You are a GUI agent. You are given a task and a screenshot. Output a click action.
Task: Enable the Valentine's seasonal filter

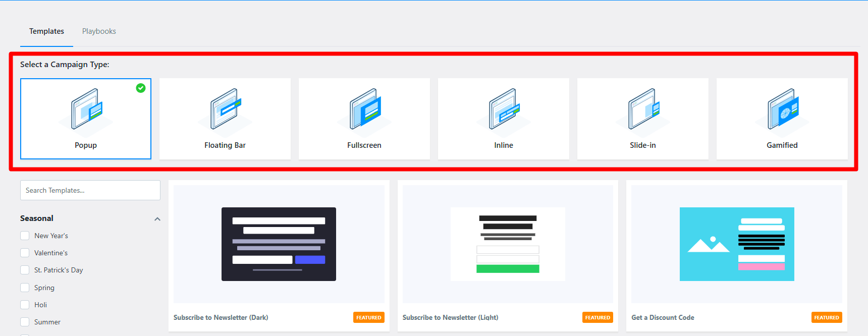pos(25,253)
